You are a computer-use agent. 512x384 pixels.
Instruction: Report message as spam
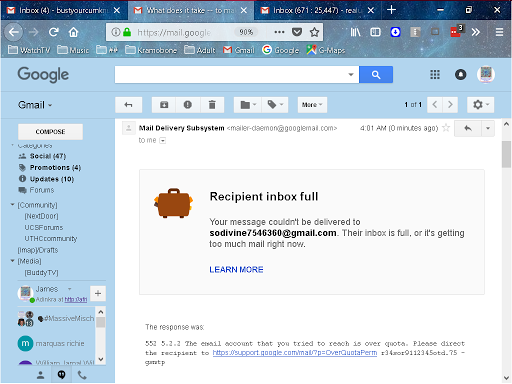(188, 105)
